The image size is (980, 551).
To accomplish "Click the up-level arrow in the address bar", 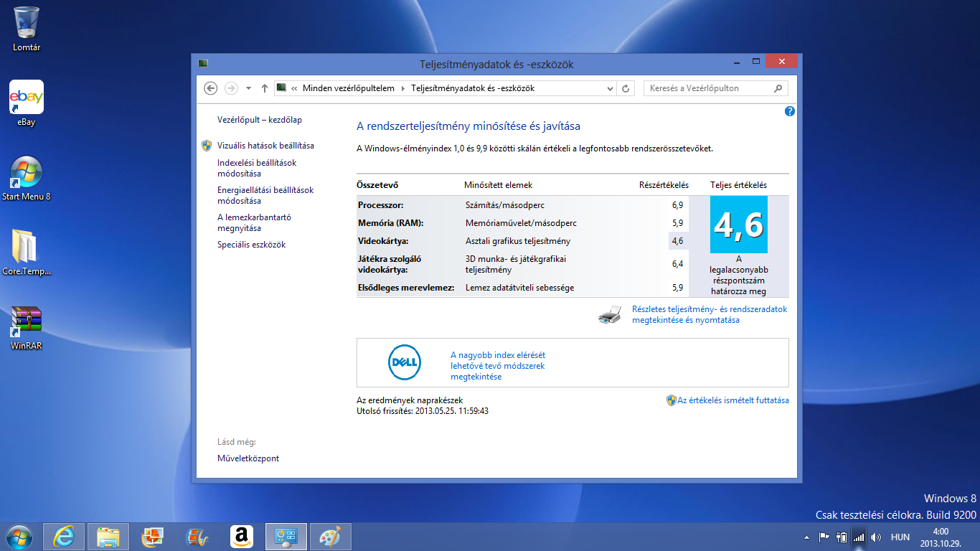I will click(265, 88).
